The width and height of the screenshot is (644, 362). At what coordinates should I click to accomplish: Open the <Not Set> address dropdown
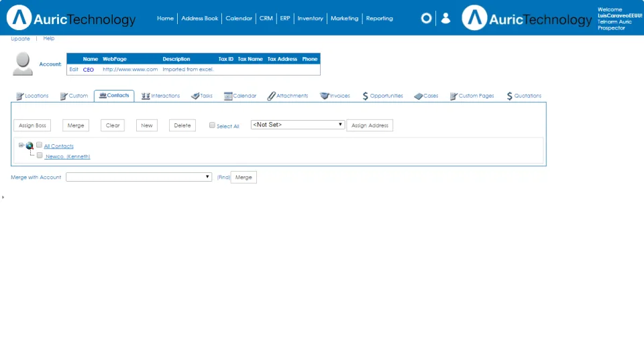[x=298, y=125]
